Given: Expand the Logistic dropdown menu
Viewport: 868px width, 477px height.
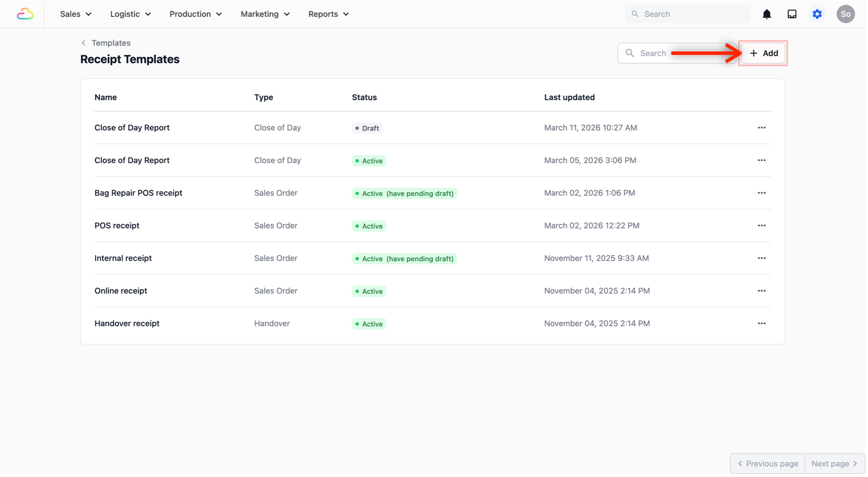Looking at the screenshot, I should pyautogui.click(x=130, y=14).
